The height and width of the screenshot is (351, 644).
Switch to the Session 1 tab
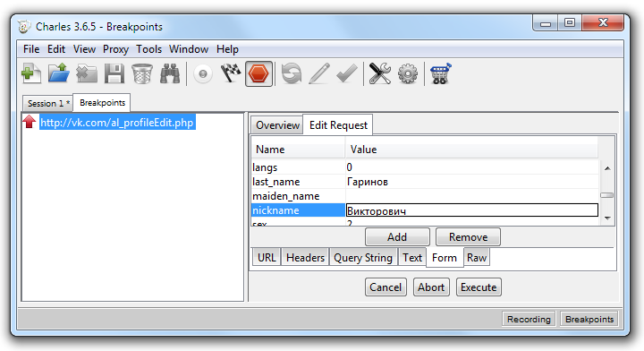pyautogui.click(x=48, y=103)
